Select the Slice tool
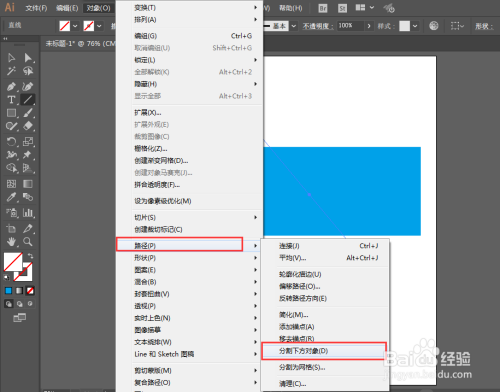500x392 pixels. tap(28, 228)
